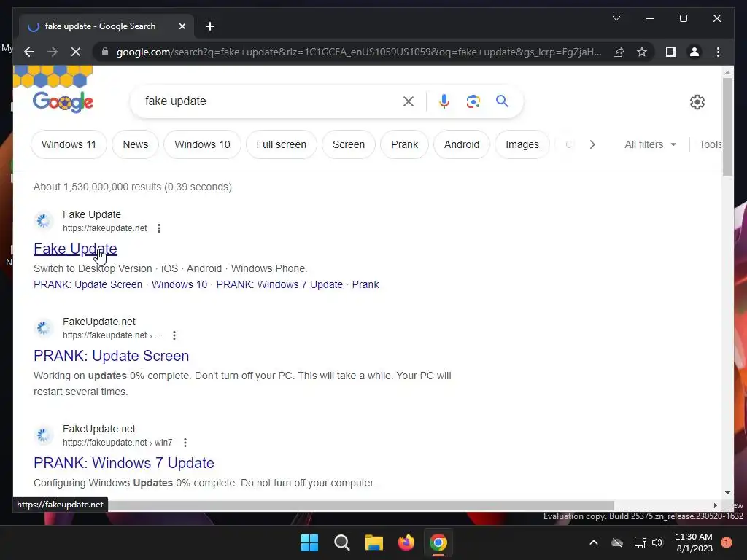Image resolution: width=747 pixels, height=560 pixels.
Task: Open taskbar Search
Action: click(x=341, y=542)
